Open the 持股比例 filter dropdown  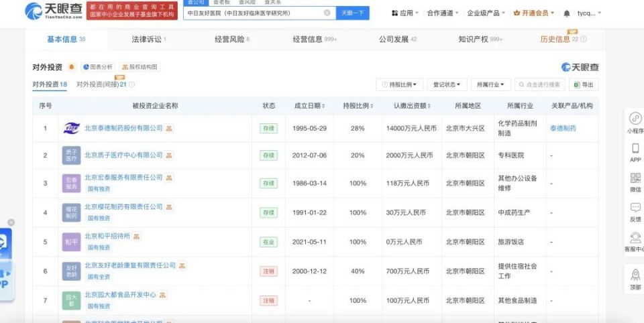[399, 84]
